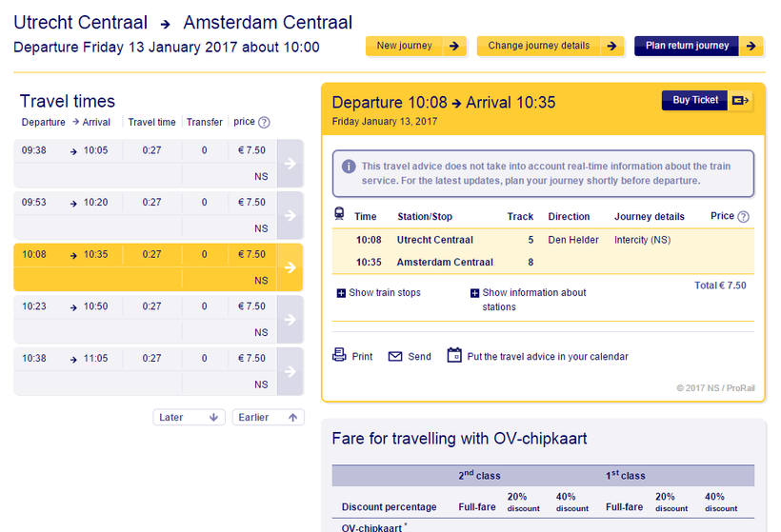Open Put the travel advice in your calendar link
781x532 pixels.
point(547,357)
